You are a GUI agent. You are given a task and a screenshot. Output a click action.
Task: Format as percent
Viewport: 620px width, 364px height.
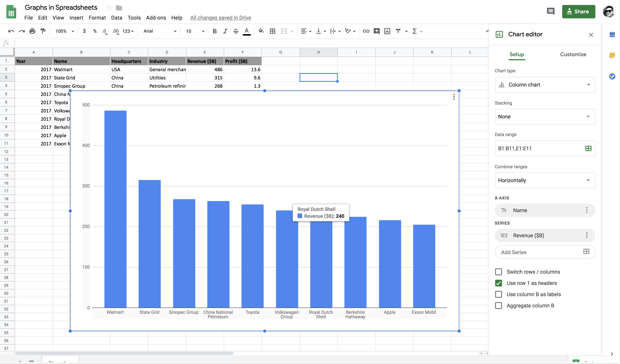point(95,31)
